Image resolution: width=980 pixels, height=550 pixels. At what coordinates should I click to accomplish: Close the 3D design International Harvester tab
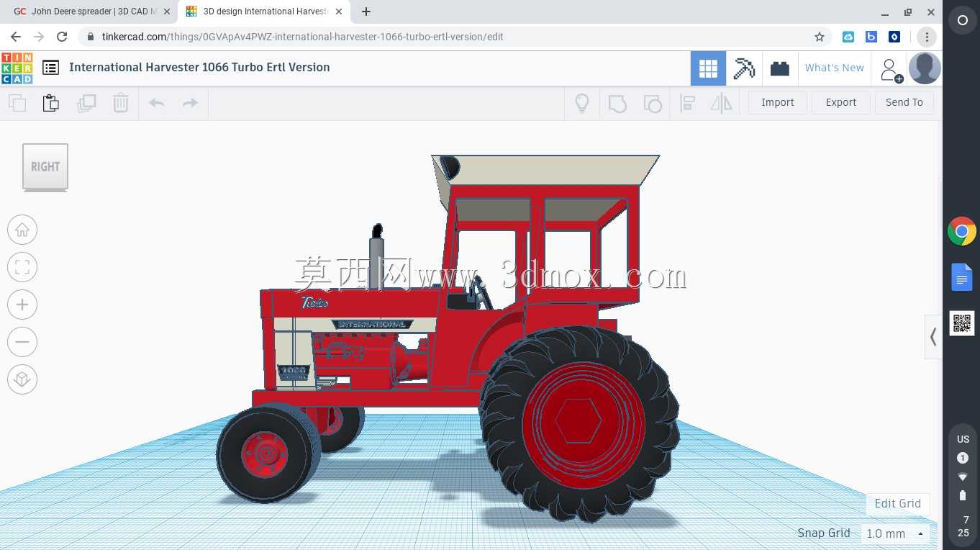[x=339, y=12]
